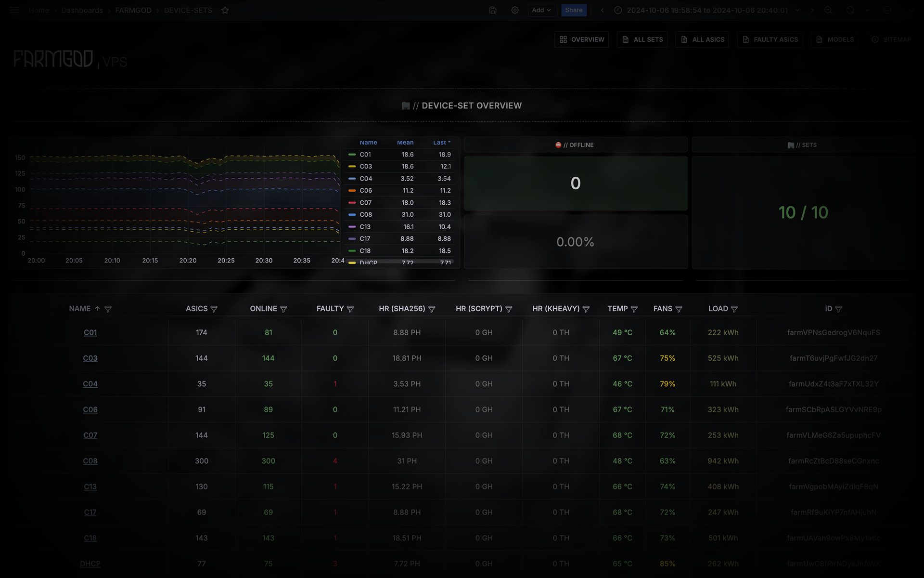Sort table by the NAME column header
This screenshot has height=578, width=924.
click(80, 309)
